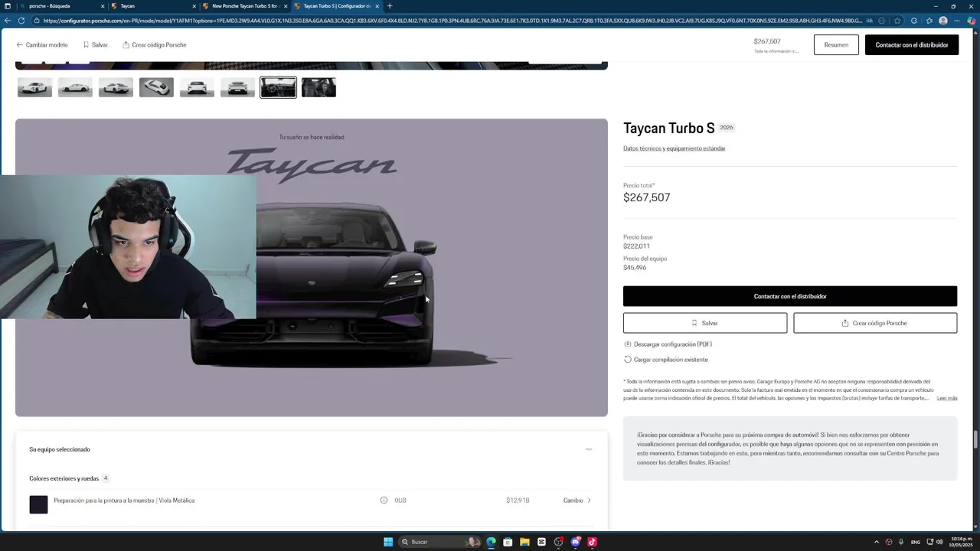980x551 pixels.
Task: Close the active Taycan Turbo S Configurador tab
Action: [377, 6]
